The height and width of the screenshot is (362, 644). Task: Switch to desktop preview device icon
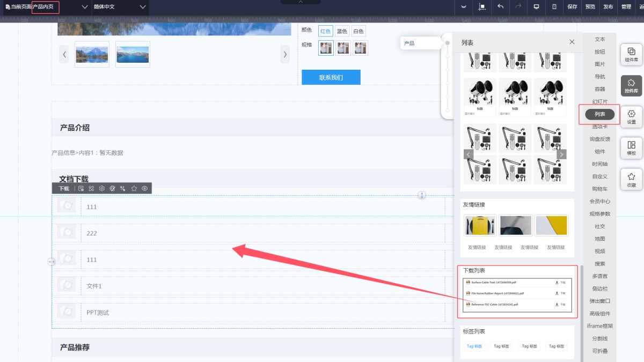536,7
